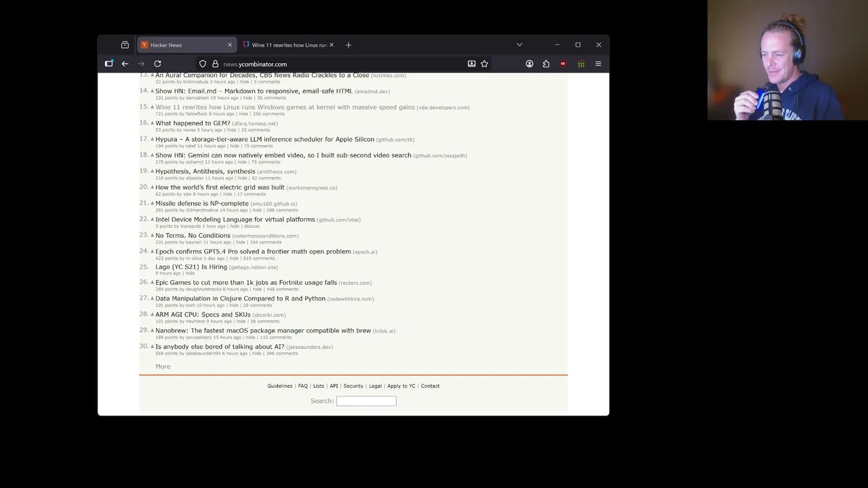Open the Apply to YC footer link
Screen dimensions: 868x488
401,386
